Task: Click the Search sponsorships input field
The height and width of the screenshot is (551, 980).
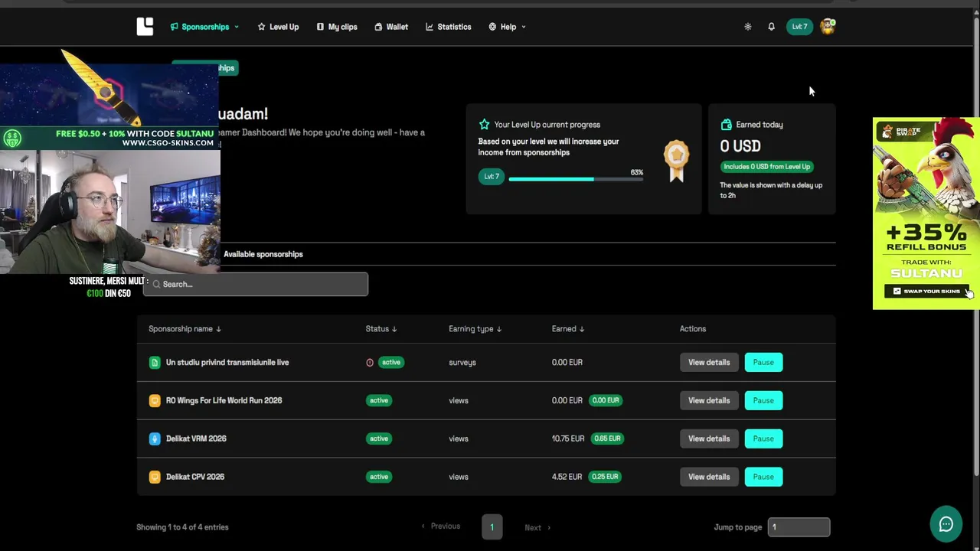Action: [x=256, y=284]
